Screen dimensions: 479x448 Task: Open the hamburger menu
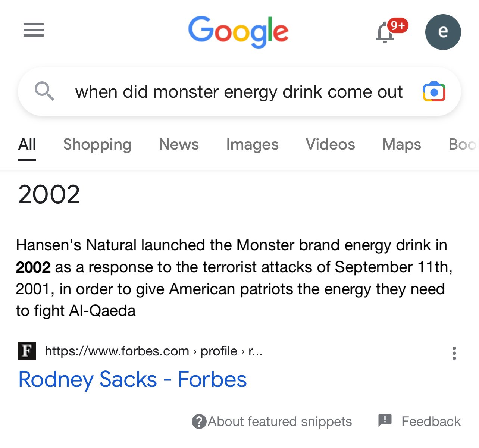coord(34,30)
